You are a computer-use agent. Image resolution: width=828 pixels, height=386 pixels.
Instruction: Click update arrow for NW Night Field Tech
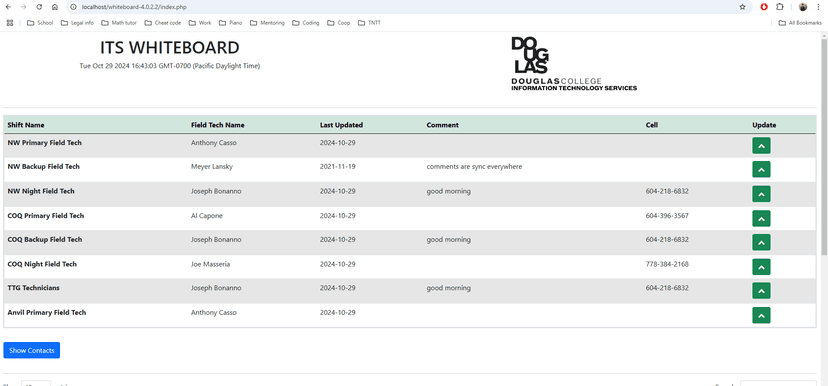tap(761, 194)
